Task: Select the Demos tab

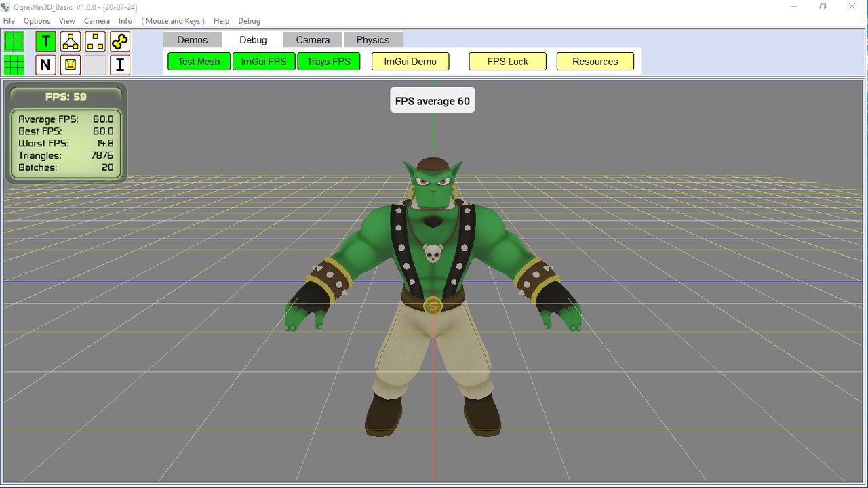Action: pos(193,39)
